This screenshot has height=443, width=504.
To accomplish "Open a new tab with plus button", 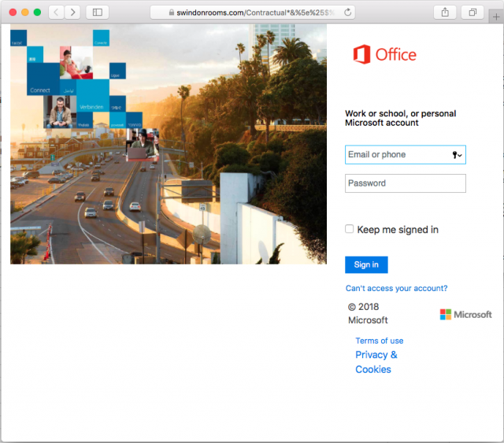I will point(496,17).
